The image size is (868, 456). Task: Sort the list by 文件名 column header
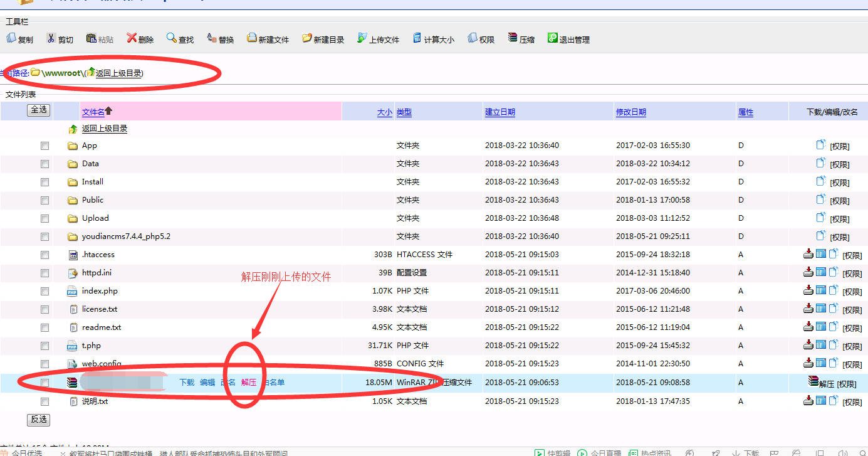[x=93, y=112]
